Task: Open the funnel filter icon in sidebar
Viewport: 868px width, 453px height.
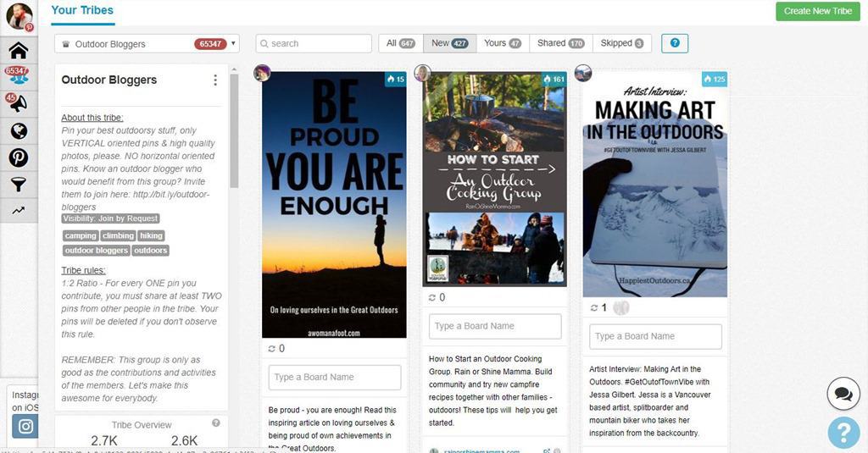Action: point(19,185)
